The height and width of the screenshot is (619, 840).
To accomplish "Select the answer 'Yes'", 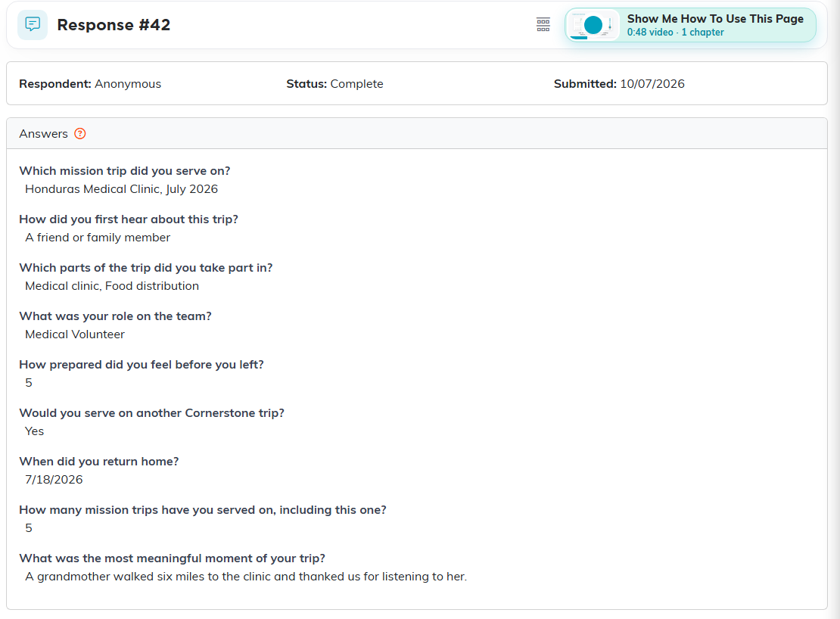I will (34, 431).
